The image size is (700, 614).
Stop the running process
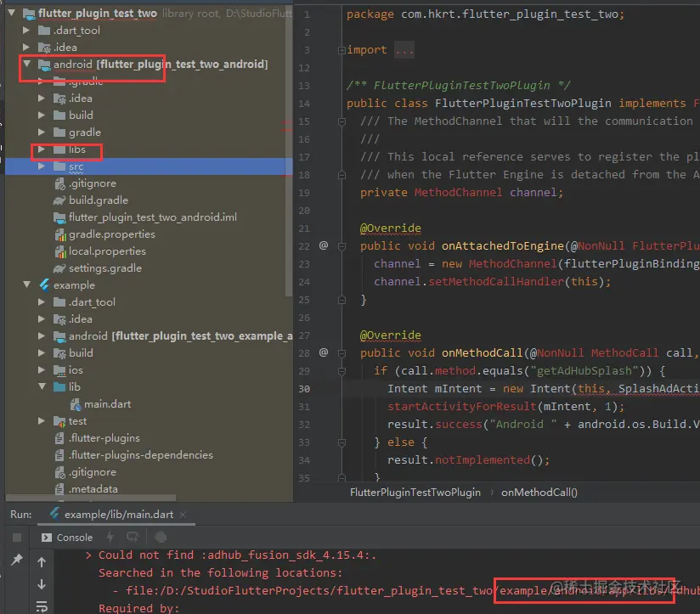pos(17,538)
